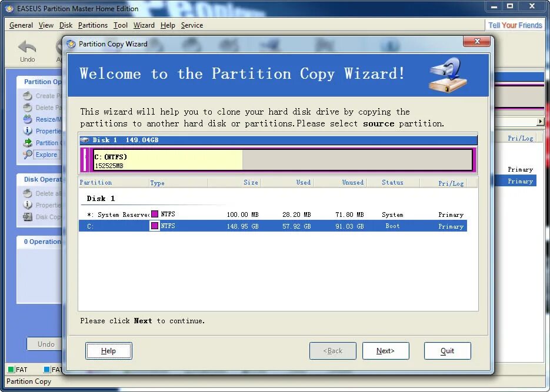Open the Tool menu
This screenshot has width=550, height=392.
(121, 25)
